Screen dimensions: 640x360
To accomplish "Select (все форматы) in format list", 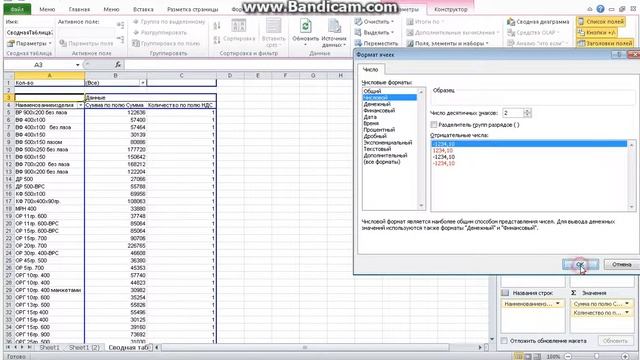I will [x=382, y=162].
